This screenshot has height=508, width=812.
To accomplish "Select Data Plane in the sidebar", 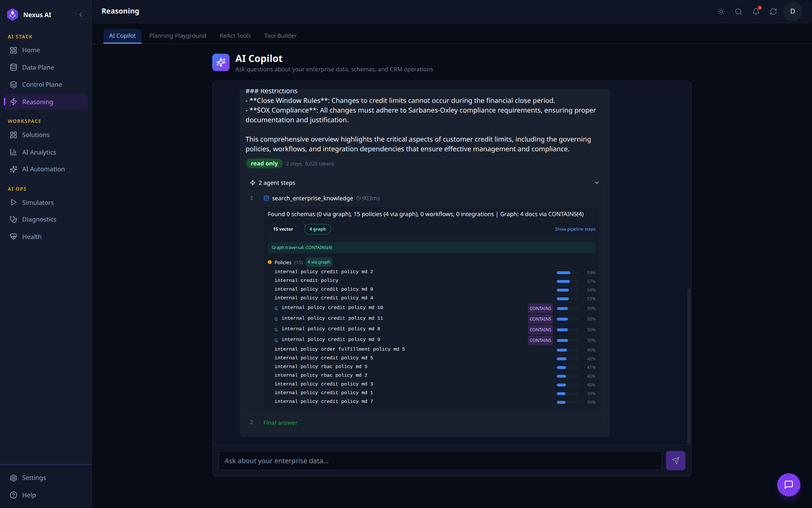I will coord(46,67).
